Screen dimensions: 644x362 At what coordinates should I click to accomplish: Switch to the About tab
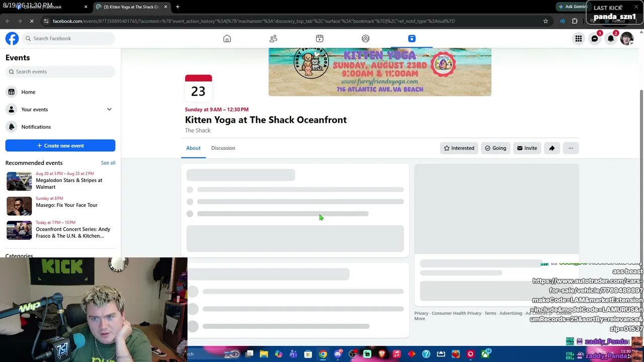point(193,148)
